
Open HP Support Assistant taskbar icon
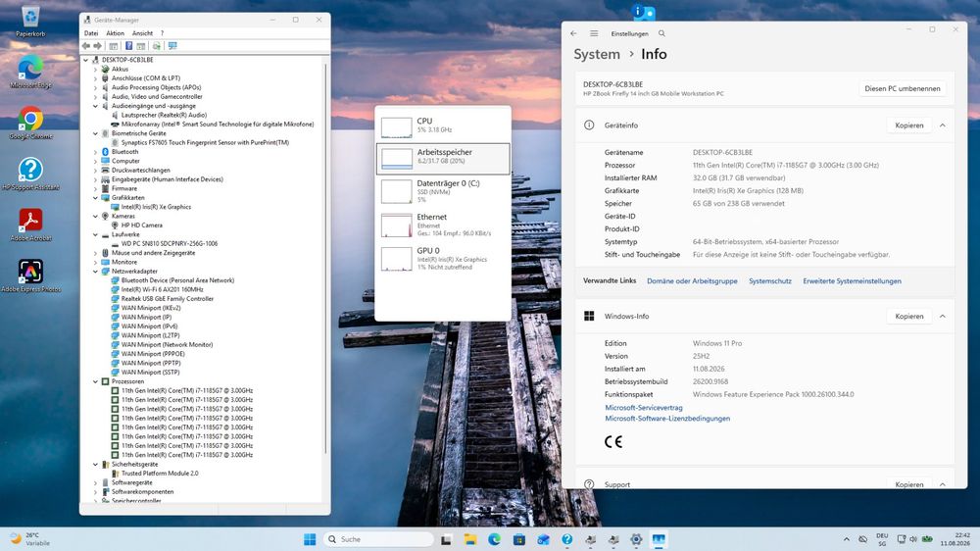tap(566, 539)
